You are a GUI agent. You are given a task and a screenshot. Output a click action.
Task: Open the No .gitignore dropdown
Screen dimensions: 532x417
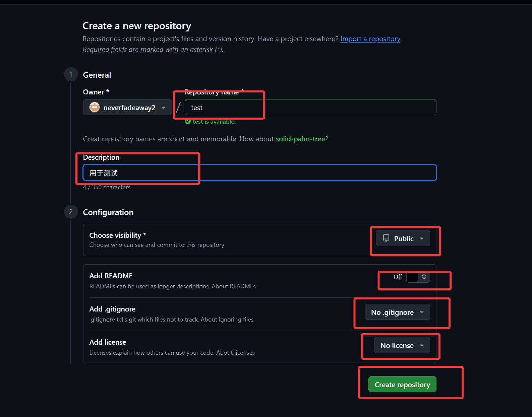click(397, 312)
